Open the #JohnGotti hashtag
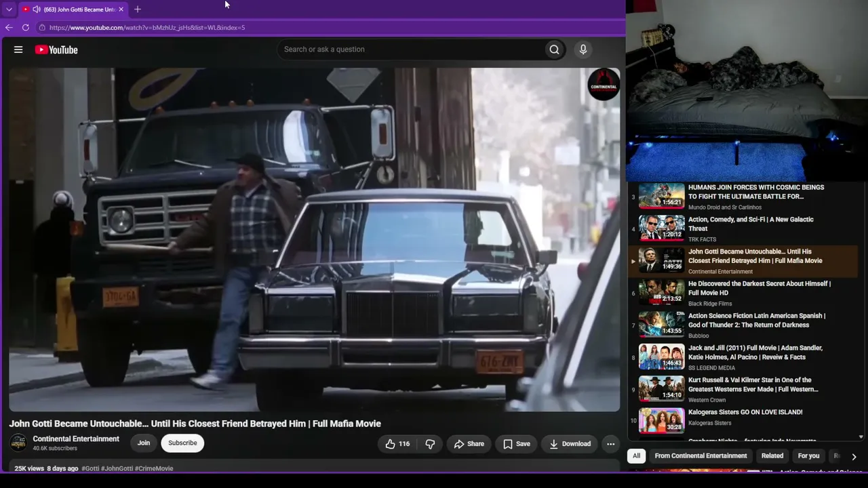Image resolution: width=868 pixels, height=488 pixels. click(117, 468)
